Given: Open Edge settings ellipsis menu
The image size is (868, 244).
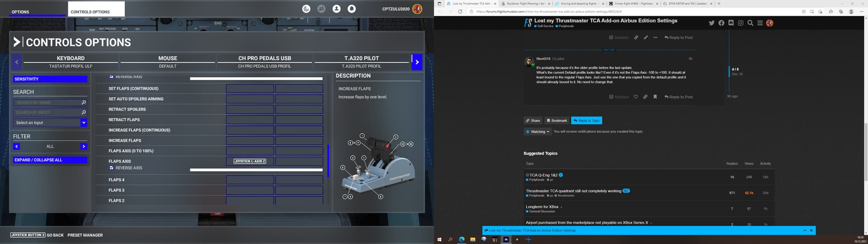Looking at the screenshot, I should 861,12.
